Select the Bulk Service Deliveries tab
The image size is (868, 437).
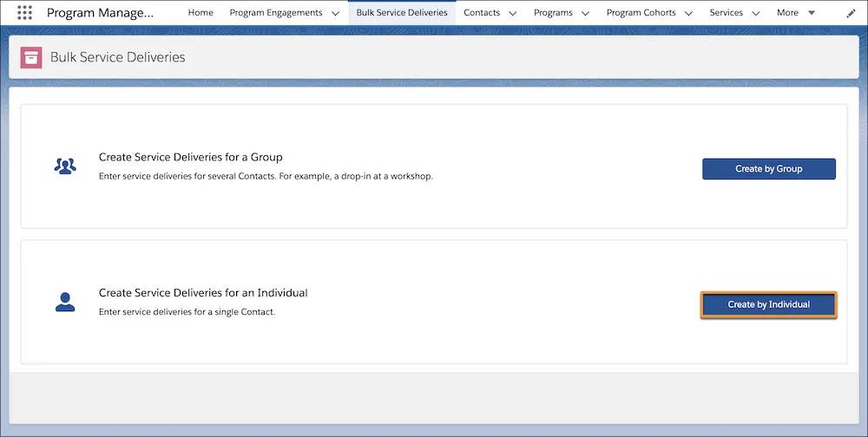coord(402,13)
